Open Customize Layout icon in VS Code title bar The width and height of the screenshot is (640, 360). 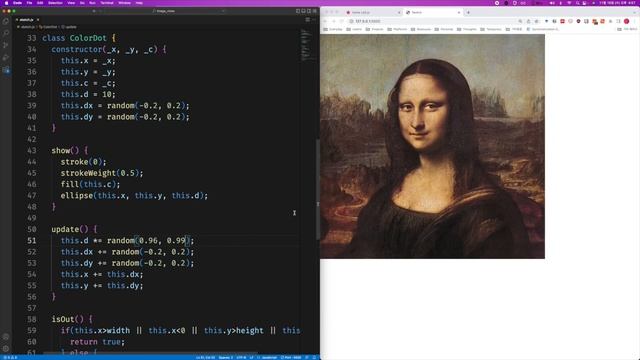[x=315, y=11]
